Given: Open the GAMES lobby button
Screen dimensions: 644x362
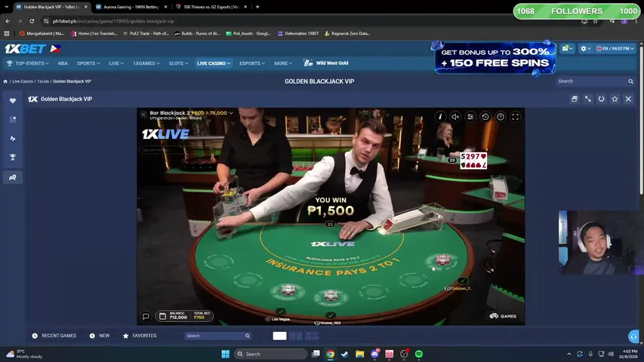Looking at the screenshot, I should (x=503, y=316).
